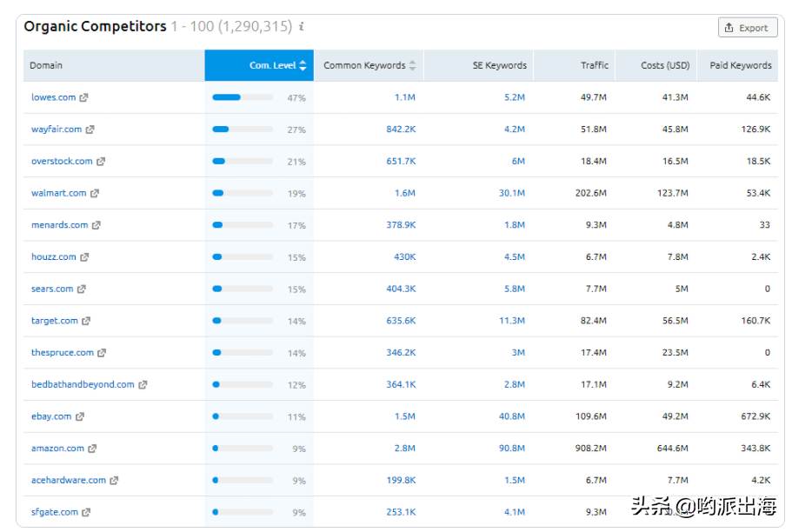Open the bedbathandbeyond.com domain link
792x532 pixels.
(x=83, y=384)
